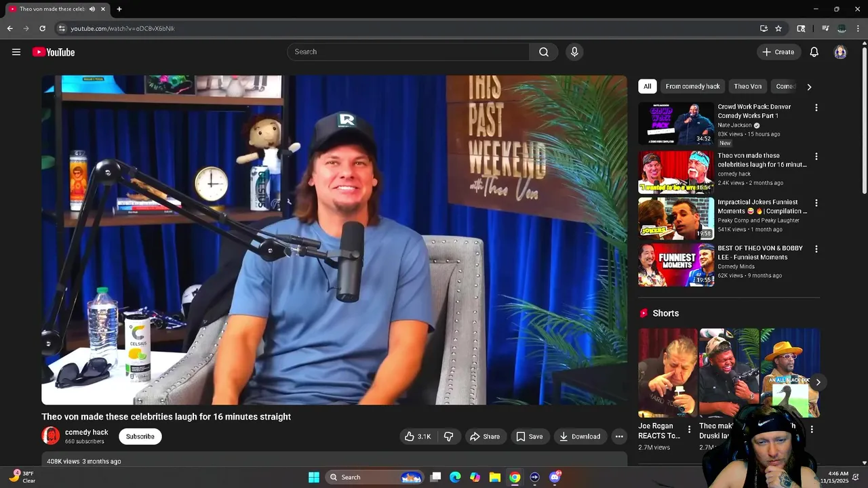Open weather widget showing 38°F Clear
The width and height of the screenshot is (868, 488).
click(22, 477)
